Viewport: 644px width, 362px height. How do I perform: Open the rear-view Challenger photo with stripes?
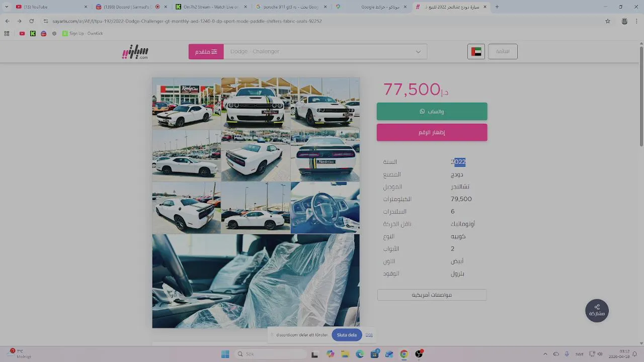coord(325,156)
